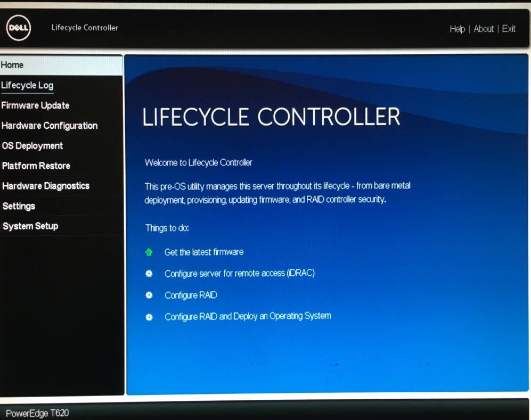Enter System Setup
This screenshot has width=531, height=420.
point(30,226)
